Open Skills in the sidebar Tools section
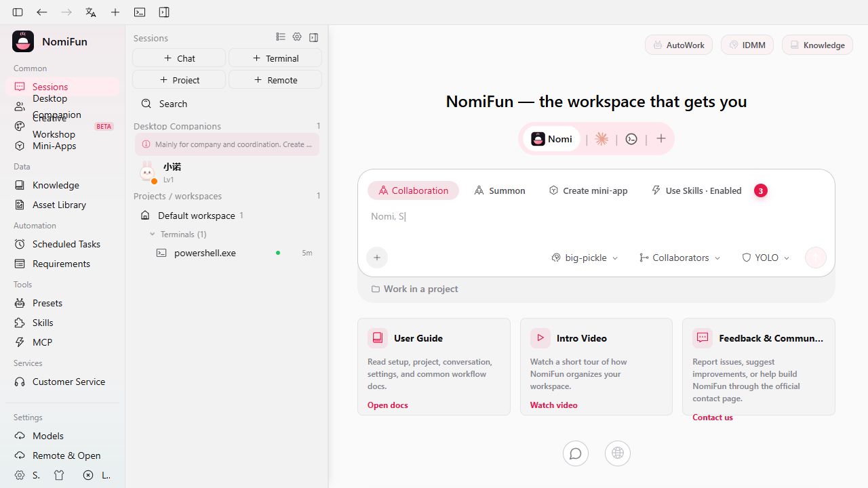Viewport: 868px width, 488px height. (62, 323)
